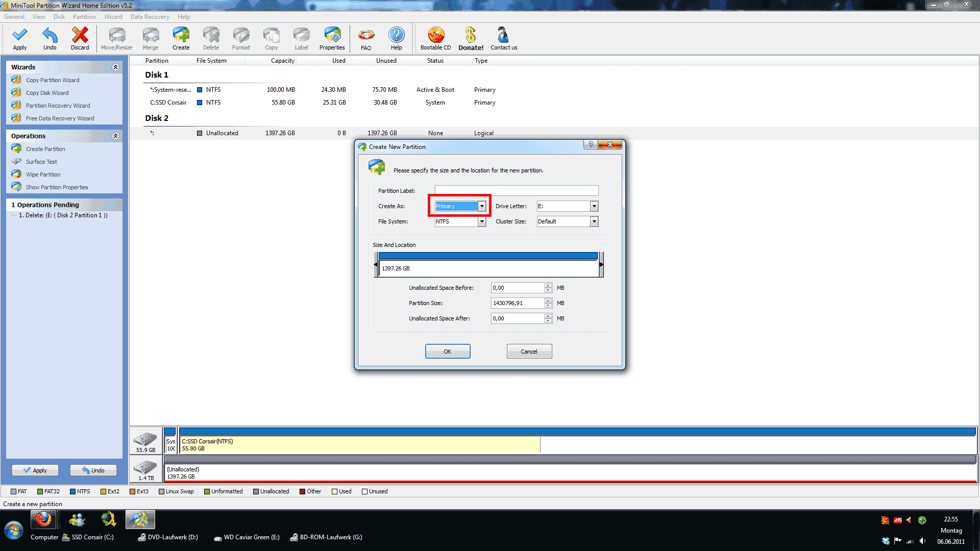Open the File System dropdown

(482, 221)
